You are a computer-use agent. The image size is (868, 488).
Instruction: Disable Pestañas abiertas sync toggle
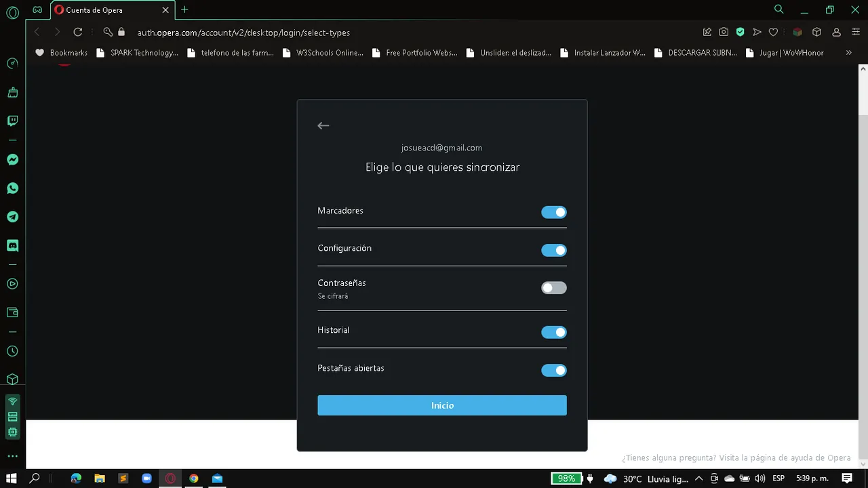(554, 370)
